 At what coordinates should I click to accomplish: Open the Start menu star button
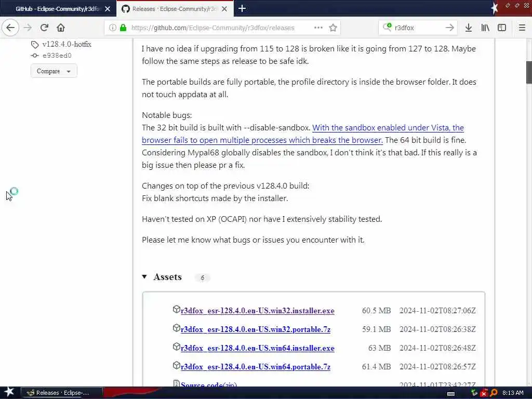coord(9,392)
